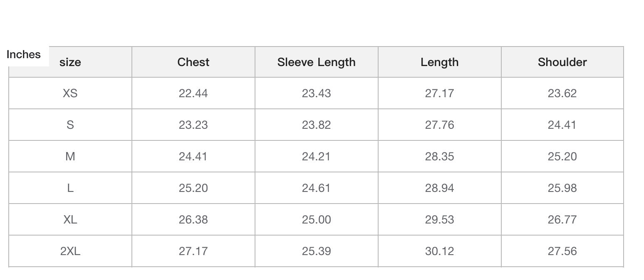Click the Length column header
The image size is (644, 280).
439,62
